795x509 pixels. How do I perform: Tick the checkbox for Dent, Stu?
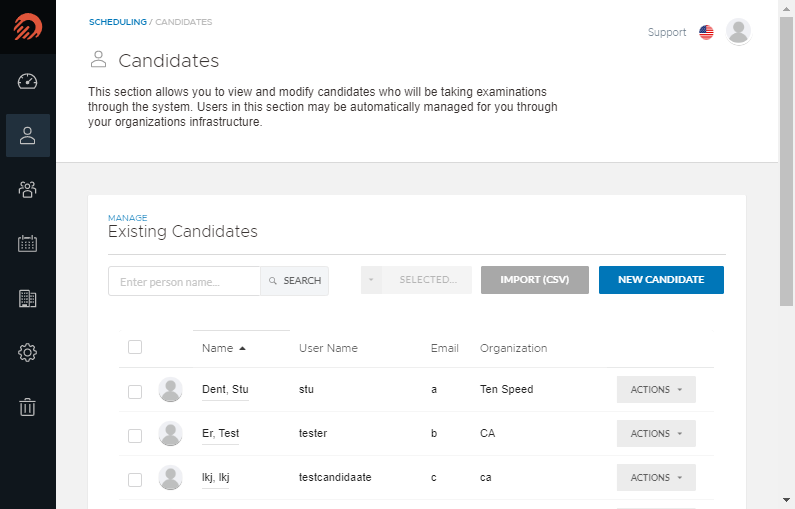pyautogui.click(x=135, y=391)
